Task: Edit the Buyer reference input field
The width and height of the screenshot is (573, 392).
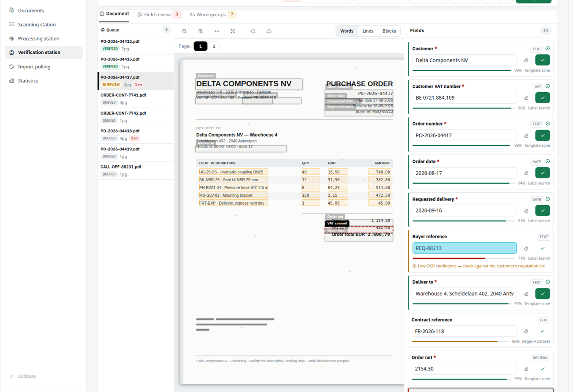Action: [465, 248]
